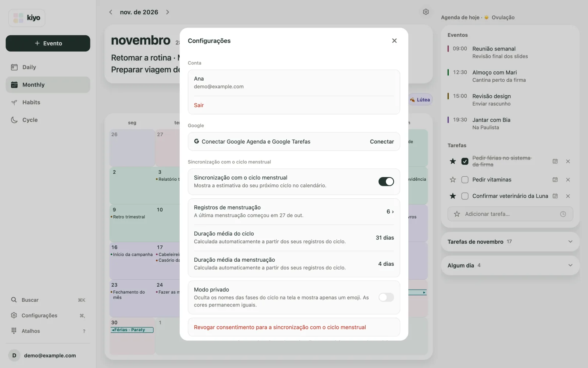Expand Tarefas de novembro section
588x368 pixels.
pos(510,242)
